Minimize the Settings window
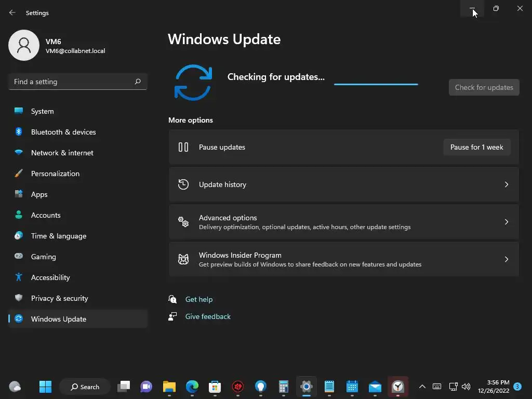This screenshot has height=399, width=532. coord(472,8)
